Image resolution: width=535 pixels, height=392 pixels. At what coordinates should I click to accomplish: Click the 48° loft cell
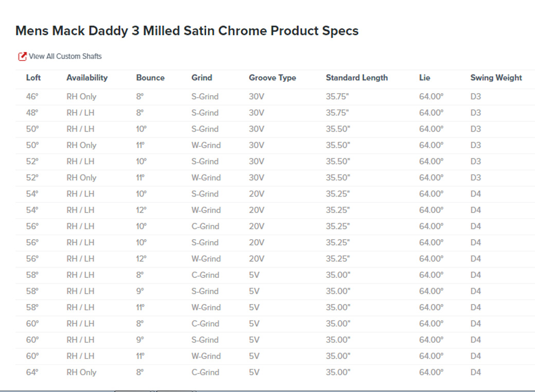[x=32, y=113]
